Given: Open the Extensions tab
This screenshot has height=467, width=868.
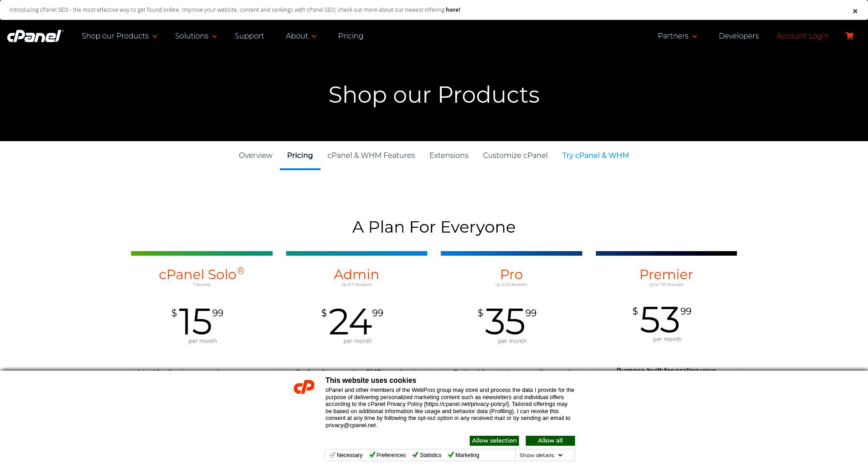Looking at the screenshot, I should point(449,155).
